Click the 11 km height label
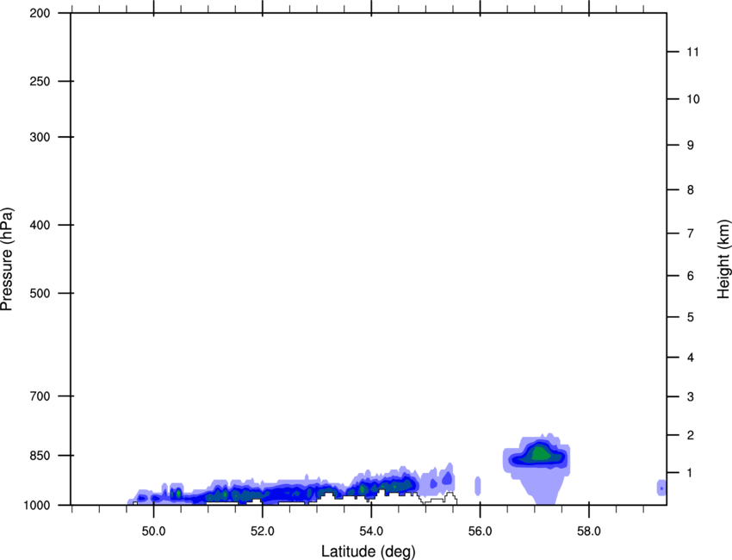Screen dimensions: 732x560 (692, 52)
